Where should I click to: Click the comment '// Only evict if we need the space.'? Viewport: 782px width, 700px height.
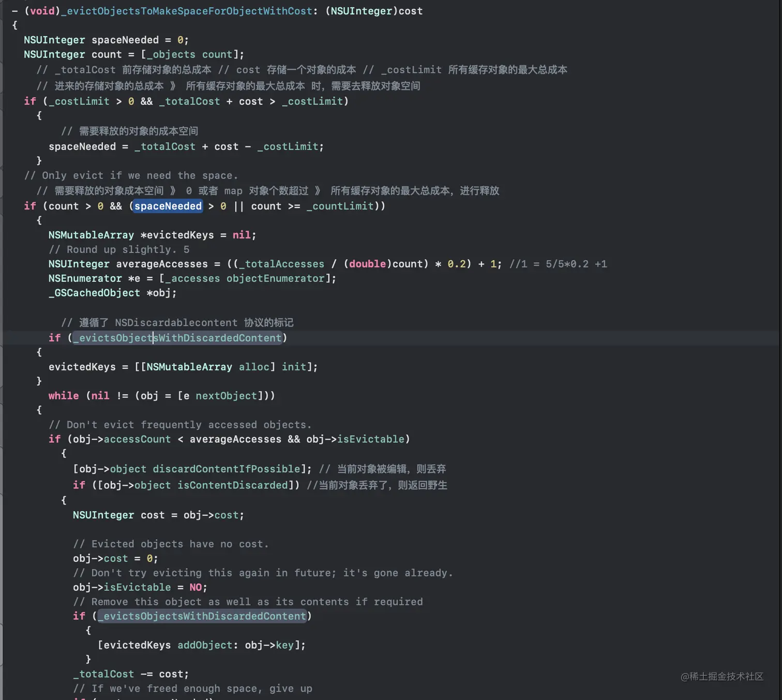click(x=131, y=175)
